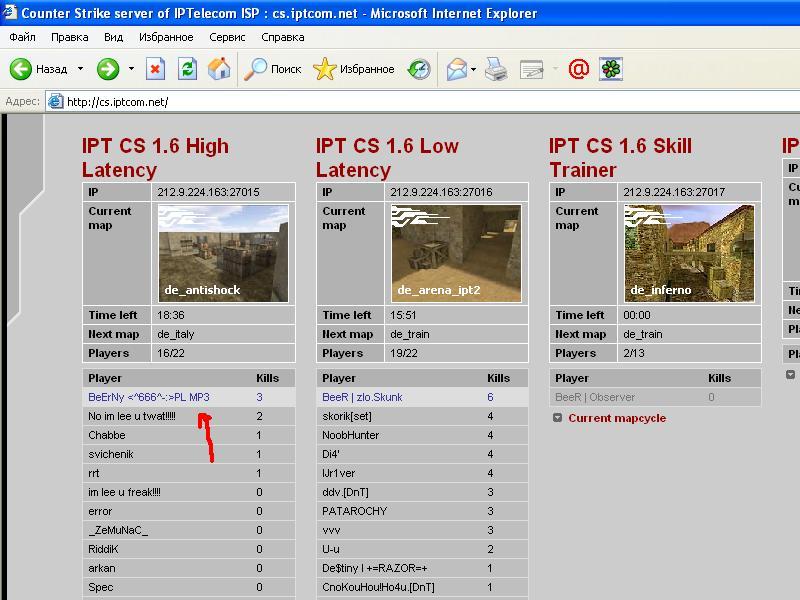Open the History clock icon
This screenshot has width=800, height=600.
click(x=419, y=69)
